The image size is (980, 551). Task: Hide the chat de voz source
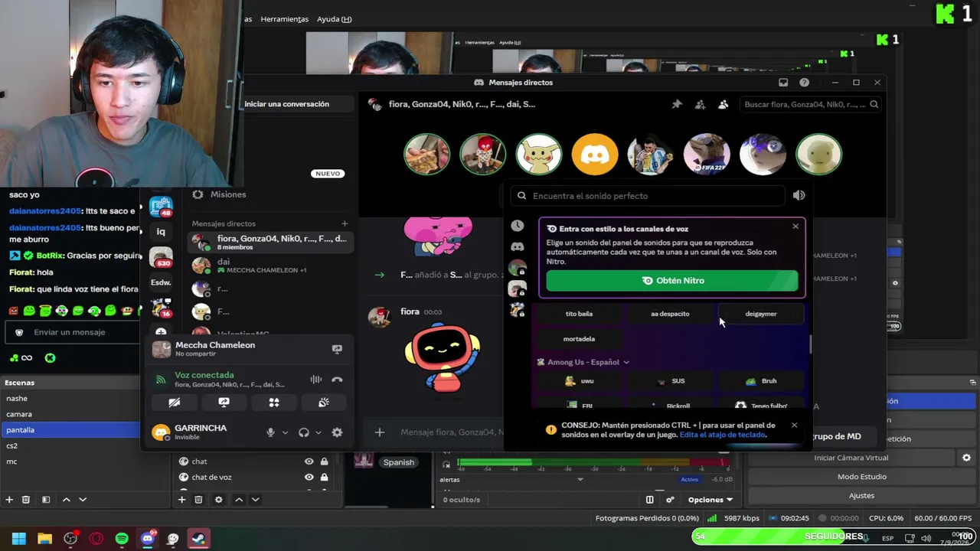[x=309, y=478]
